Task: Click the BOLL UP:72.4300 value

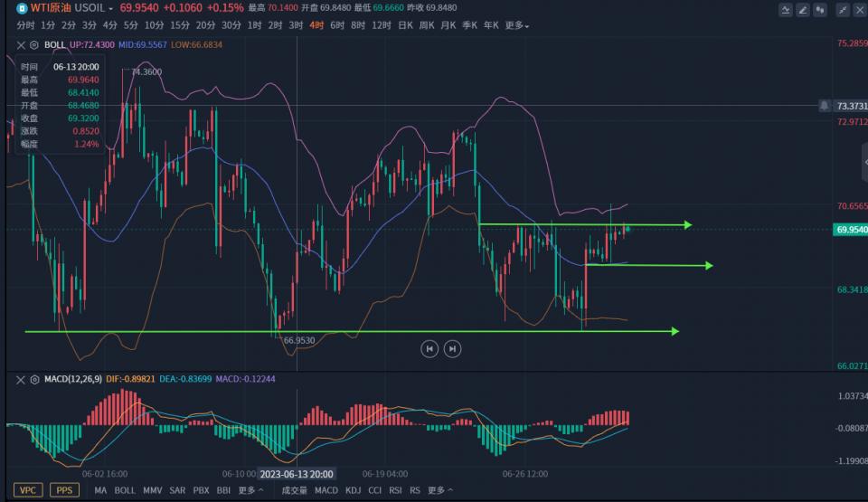Action: [x=92, y=45]
